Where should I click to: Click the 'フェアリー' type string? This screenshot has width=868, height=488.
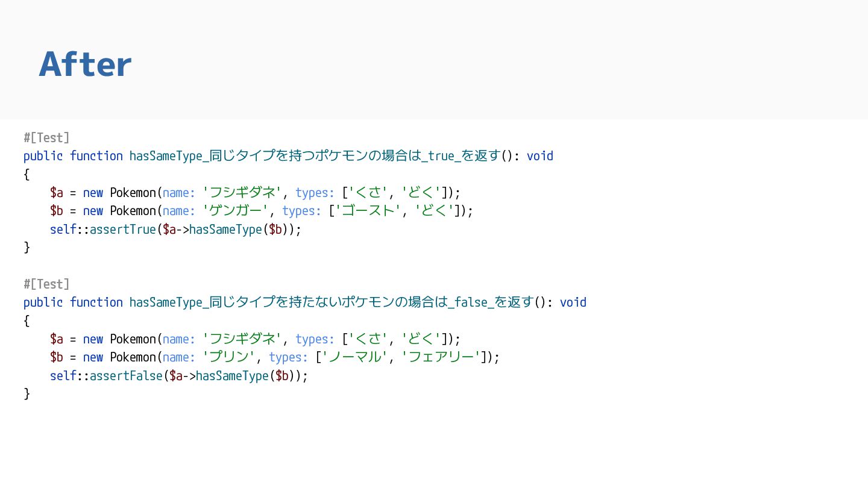(x=441, y=357)
